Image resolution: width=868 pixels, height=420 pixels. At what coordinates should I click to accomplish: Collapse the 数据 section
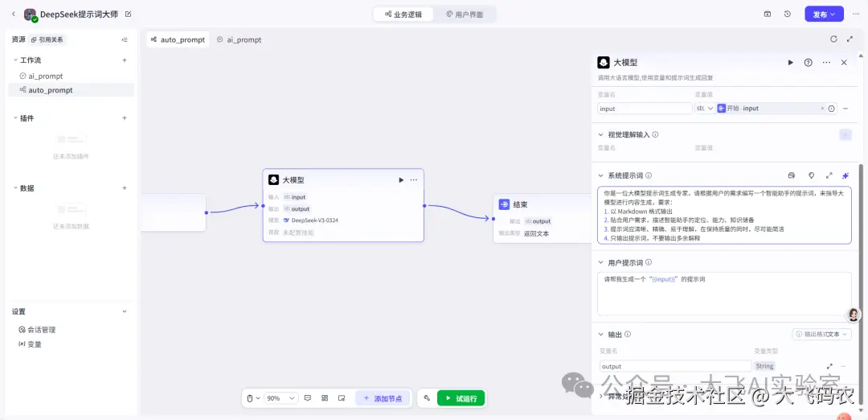coord(15,187)
